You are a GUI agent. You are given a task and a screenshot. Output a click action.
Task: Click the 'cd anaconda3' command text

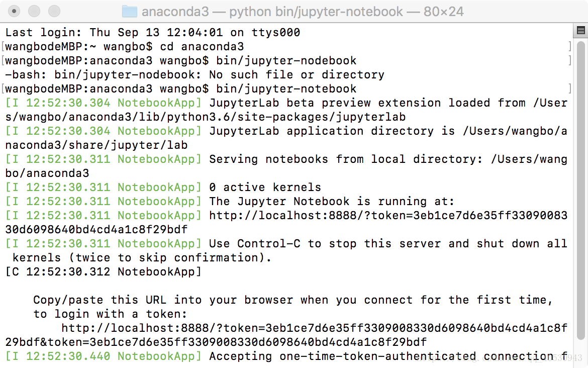click(x=202, y=47)
